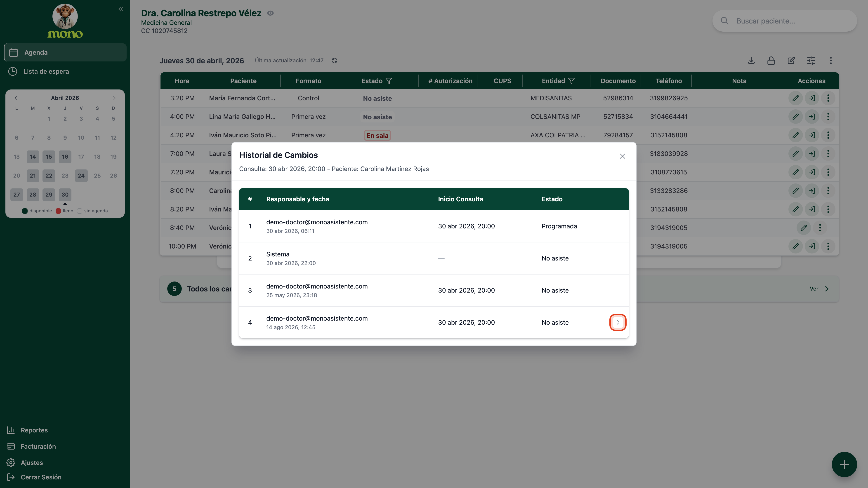
Task: Open the edit agenda toolbar icon
Action: tap(791, 61)
